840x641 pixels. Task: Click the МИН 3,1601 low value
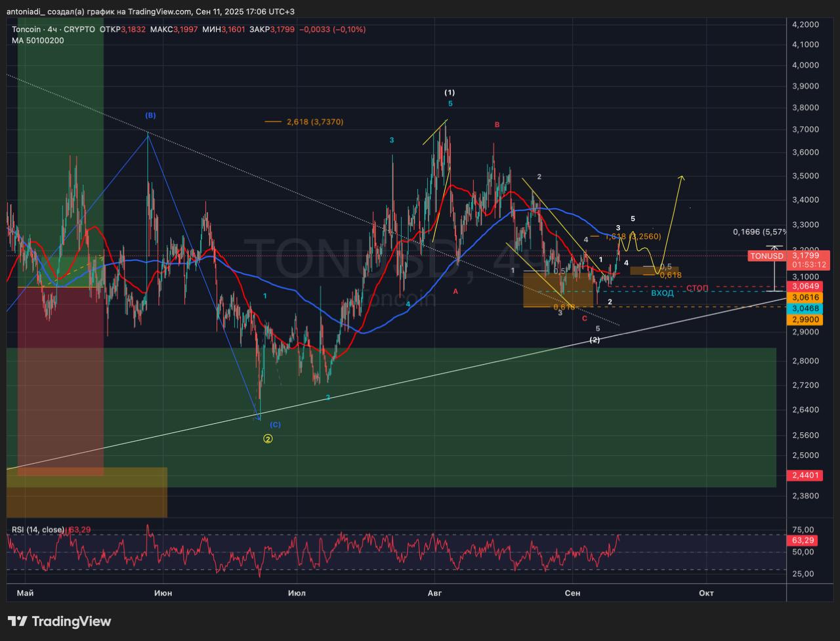pyautogui.click(x=223, y=30)
